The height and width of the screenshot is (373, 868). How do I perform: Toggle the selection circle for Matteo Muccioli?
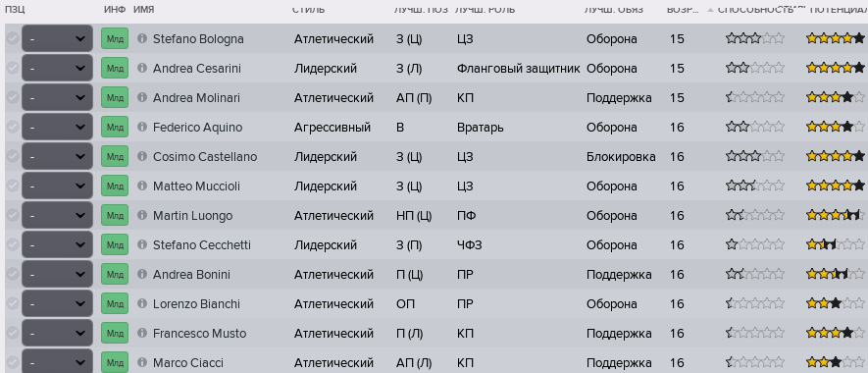[x=12, y=186]
